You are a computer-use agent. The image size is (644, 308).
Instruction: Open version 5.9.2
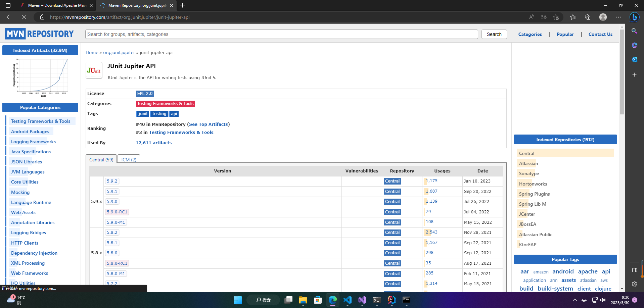pyautogui.click(x=112, y=181)
